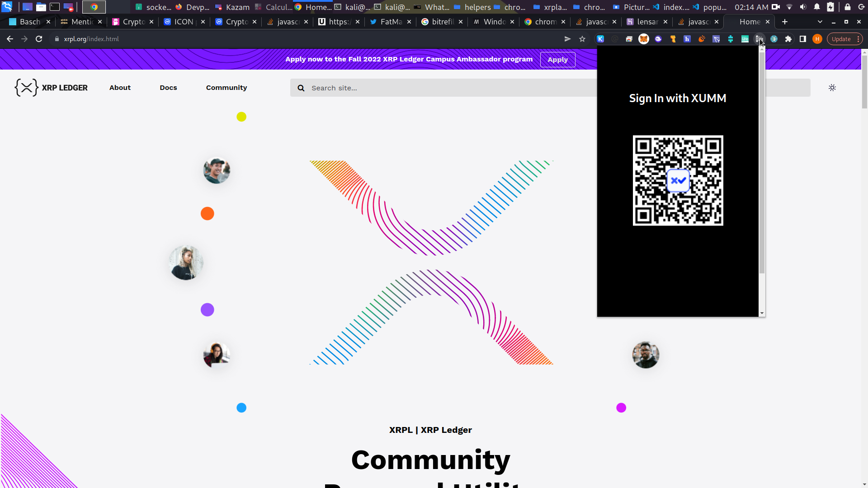Reload the xrpl.org page
This screenshot has width=868, height=488.
(x=39, y=39)
